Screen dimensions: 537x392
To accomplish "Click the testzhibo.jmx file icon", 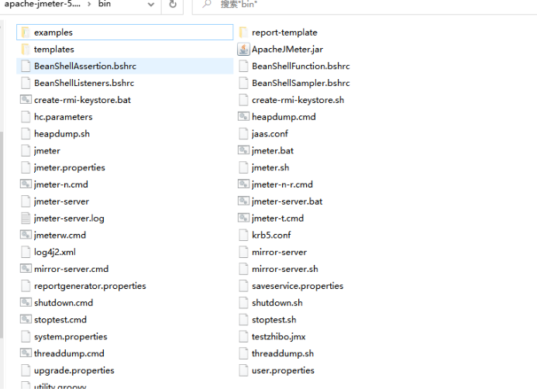I will click(243, 336).
